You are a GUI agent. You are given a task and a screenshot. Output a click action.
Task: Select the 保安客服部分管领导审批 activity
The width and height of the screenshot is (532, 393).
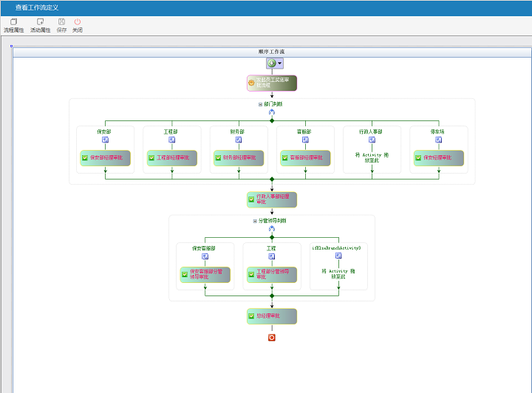[x=205, y=275]
